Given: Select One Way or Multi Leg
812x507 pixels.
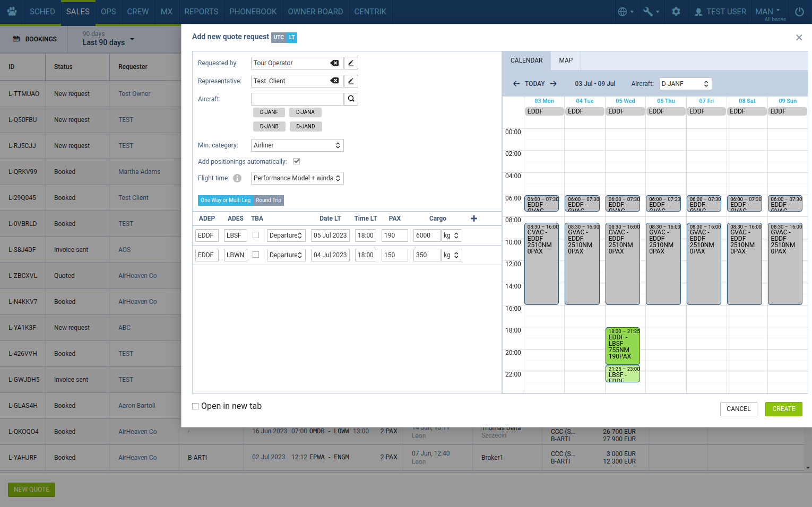Looking at the screenshot, I should coord(226,200).
